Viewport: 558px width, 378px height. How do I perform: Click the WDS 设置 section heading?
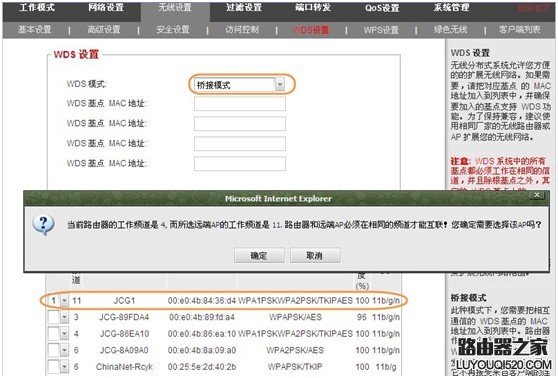click(x=76, y=54)
